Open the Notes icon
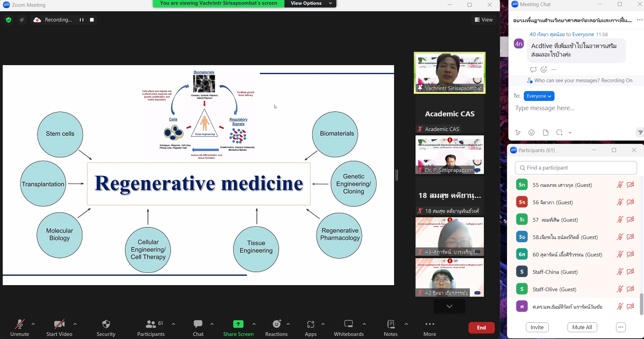Image resolution: width=644 pixels, height=339 pixels. pos(391,324)
